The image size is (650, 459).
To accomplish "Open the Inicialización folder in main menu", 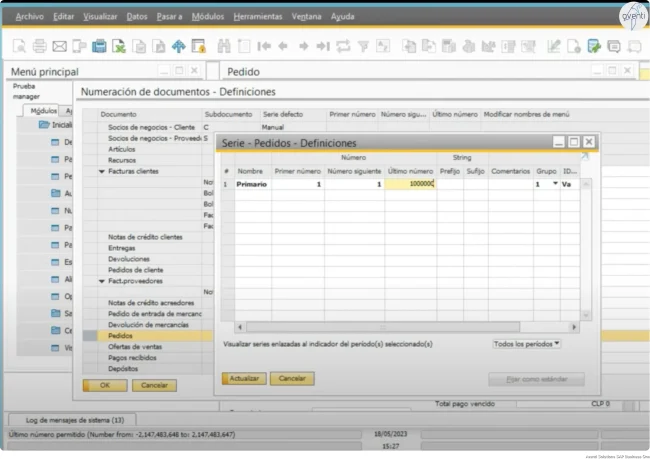I will click(x=55, y=125).
